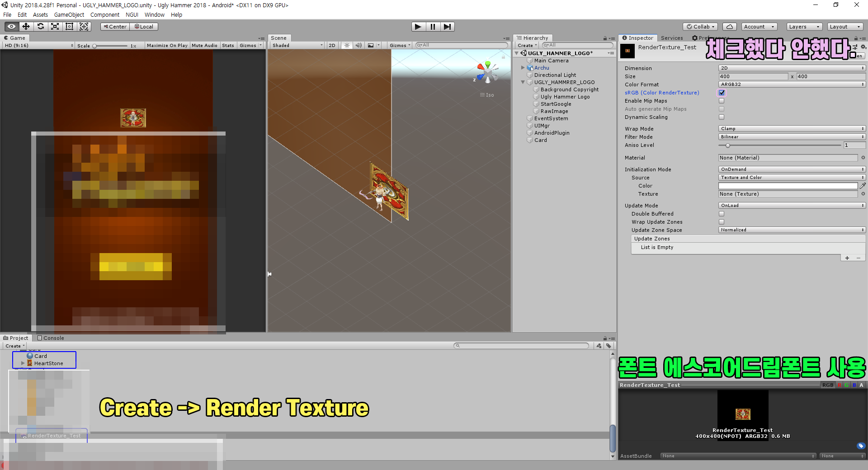
Task: Lock the Hierarchy panel
Action: 605,38
